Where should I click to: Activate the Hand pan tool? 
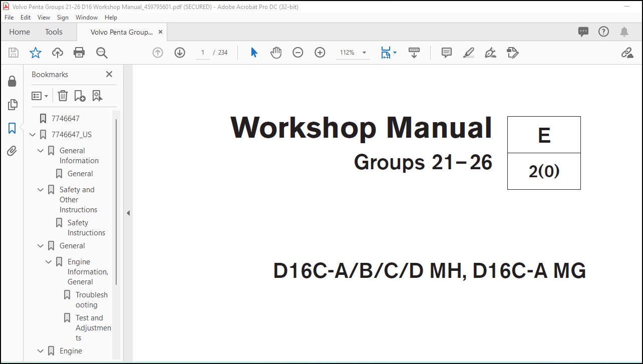coord(276,53)
